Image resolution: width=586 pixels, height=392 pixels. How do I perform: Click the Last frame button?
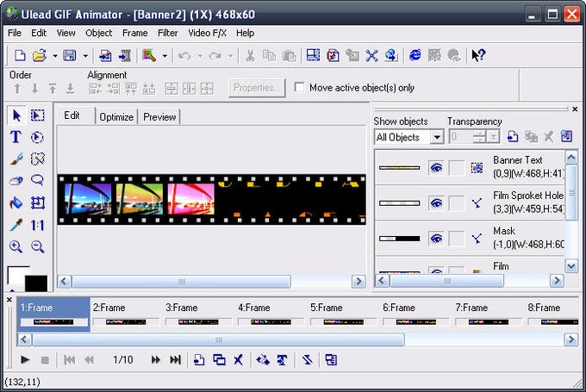click(x=175, y=360)
